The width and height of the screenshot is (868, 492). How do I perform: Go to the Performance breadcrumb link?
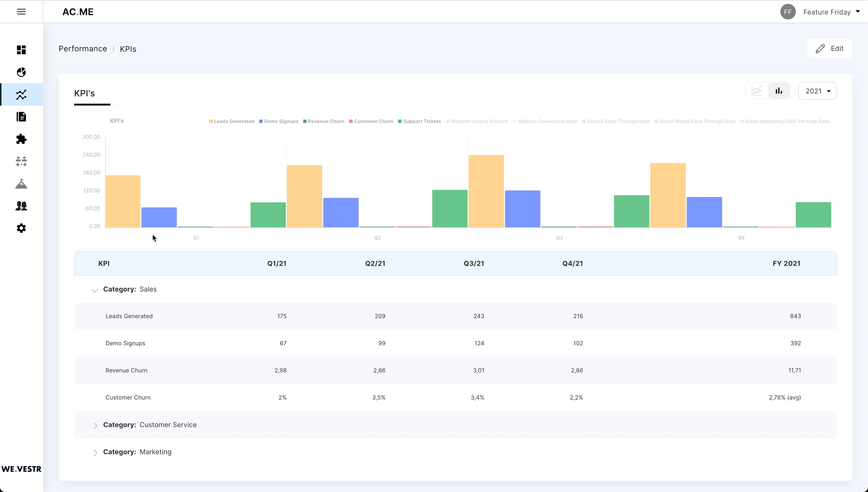click(83, 49)
